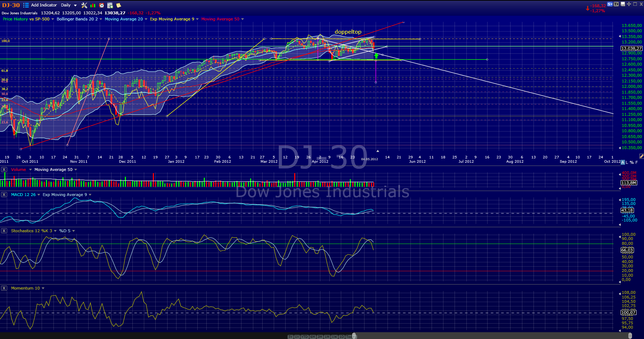The height and width of the screenshot is (339, 644).
Task: Select the 1M range button
Action: [327, 337]
